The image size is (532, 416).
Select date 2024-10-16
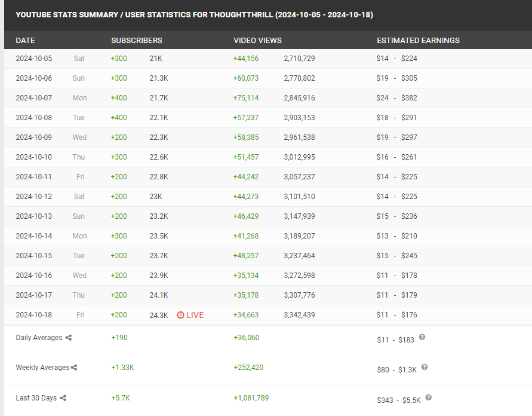point(34,275)
